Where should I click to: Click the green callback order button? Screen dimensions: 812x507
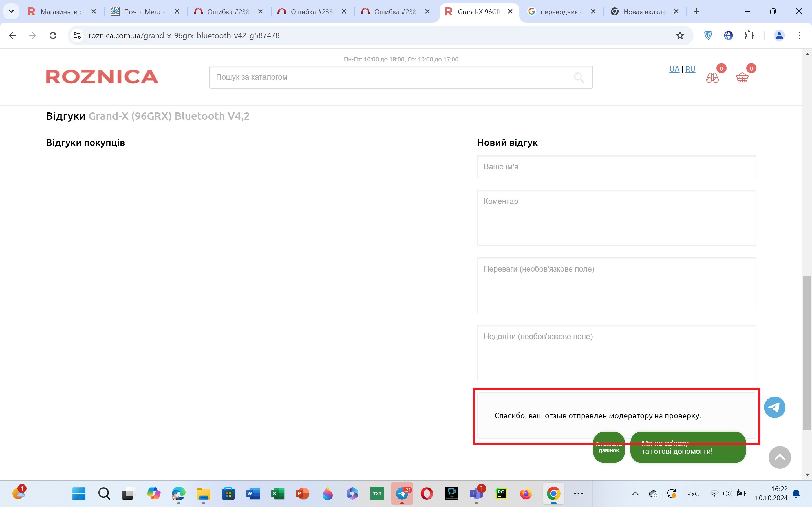608,450
